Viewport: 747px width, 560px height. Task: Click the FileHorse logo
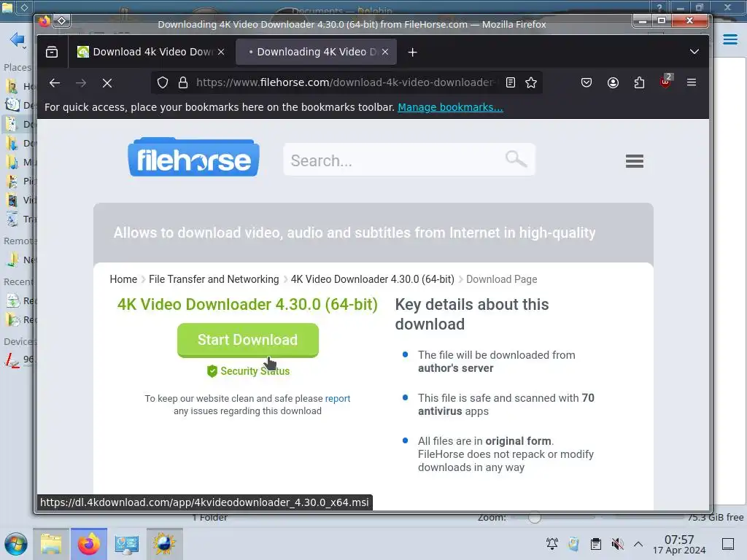(193, 157)
